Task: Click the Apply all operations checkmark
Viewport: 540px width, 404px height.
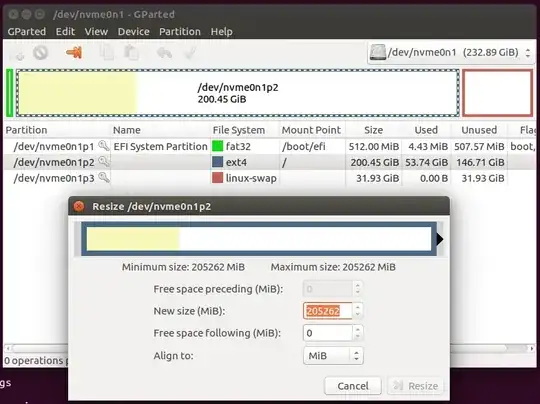Action: coord(190,53)
